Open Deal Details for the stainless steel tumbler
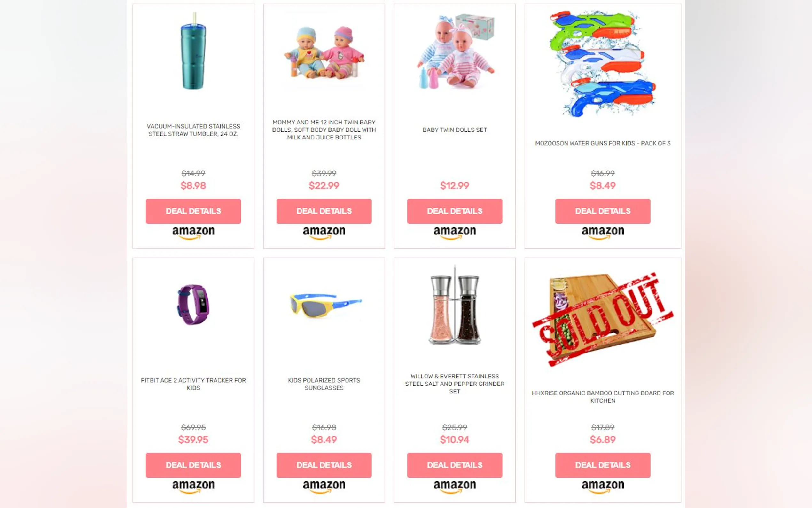Image resolution: width=812 pixels, height=508 pixels. coord(193,211)
